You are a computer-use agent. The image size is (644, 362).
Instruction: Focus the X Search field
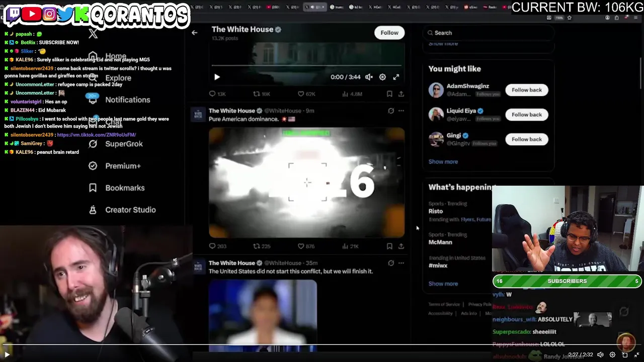coord(488,33)
